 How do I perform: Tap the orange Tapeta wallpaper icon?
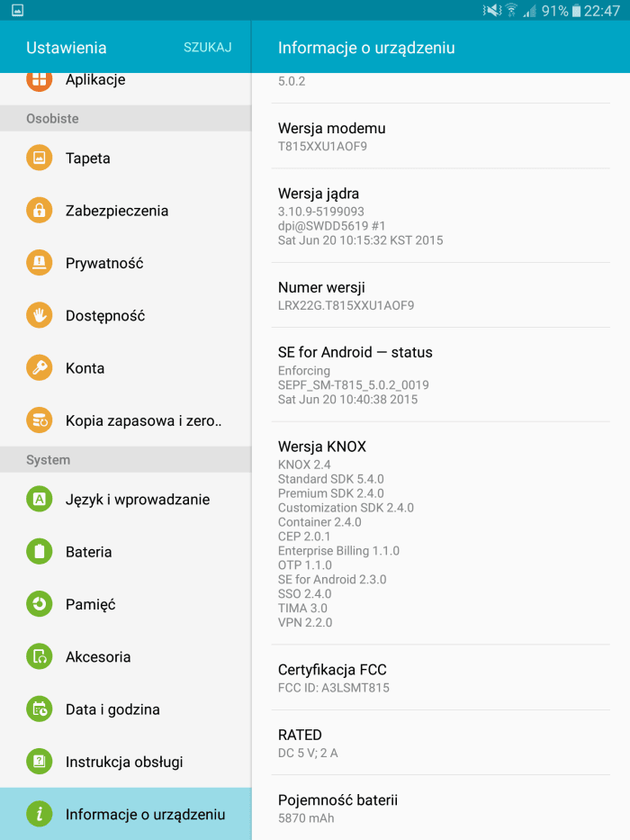39,158
